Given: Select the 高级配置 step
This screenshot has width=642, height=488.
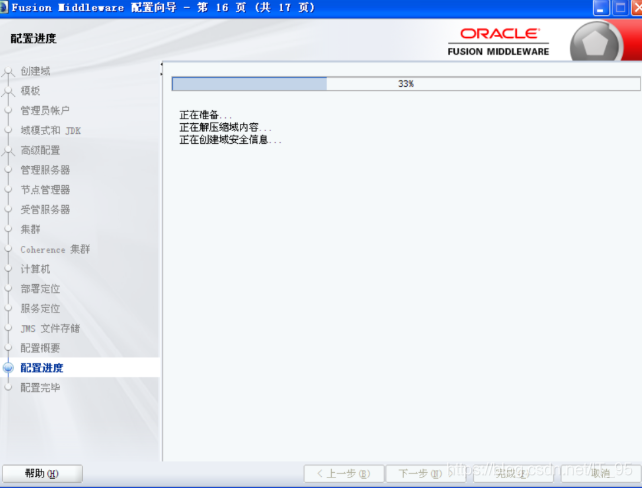Looking at the screenshot, I should 40,150.
